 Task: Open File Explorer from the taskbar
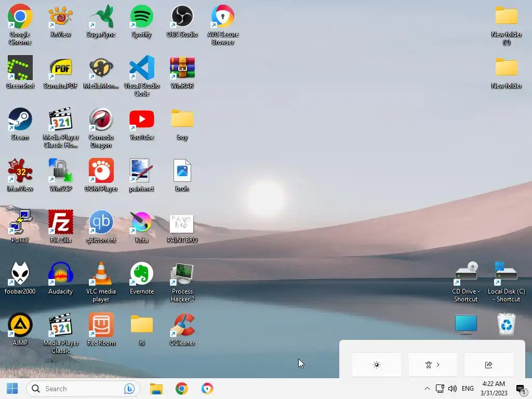coord(156,389)
